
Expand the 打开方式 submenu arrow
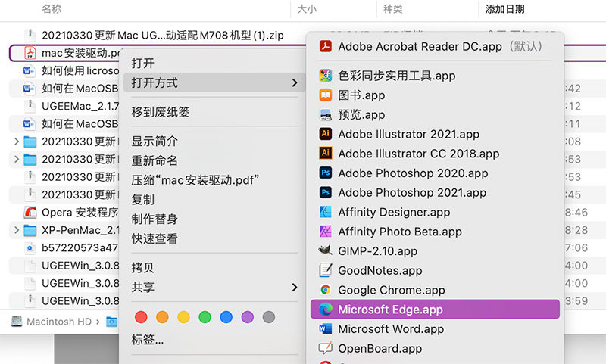[x=295, y=82]
